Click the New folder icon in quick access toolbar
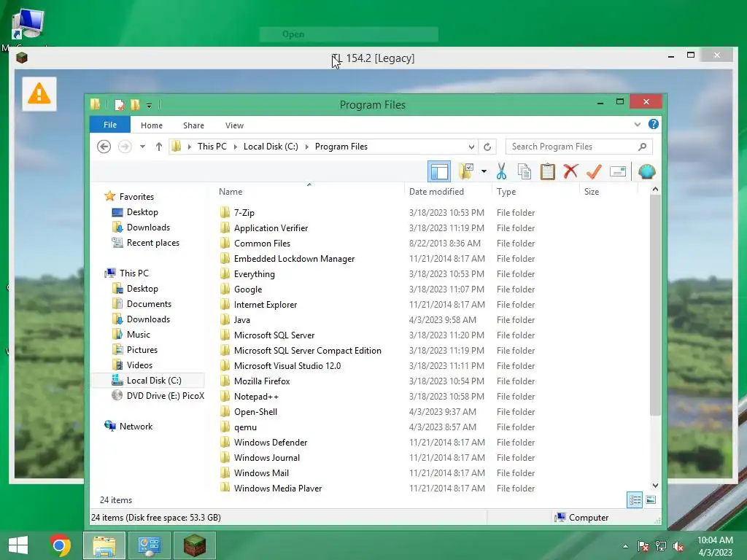Viewport: 747px width, 560px height. [x=135, y=105]
